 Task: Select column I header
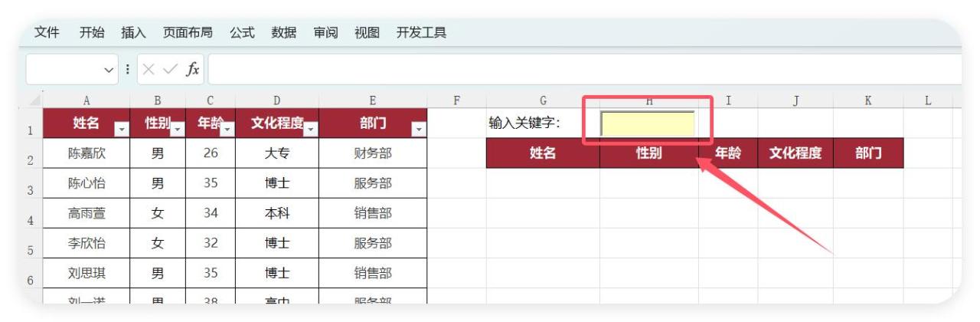[728, 100]
